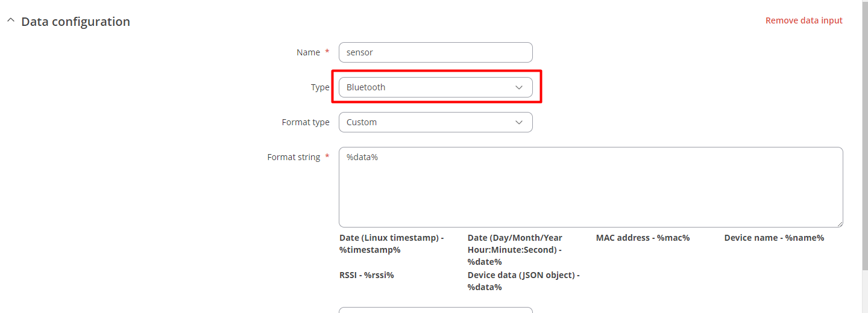This screenshot has height=313, width=868.
Task: Click the Device data (JSON object) hint
Action: (524, 281)
